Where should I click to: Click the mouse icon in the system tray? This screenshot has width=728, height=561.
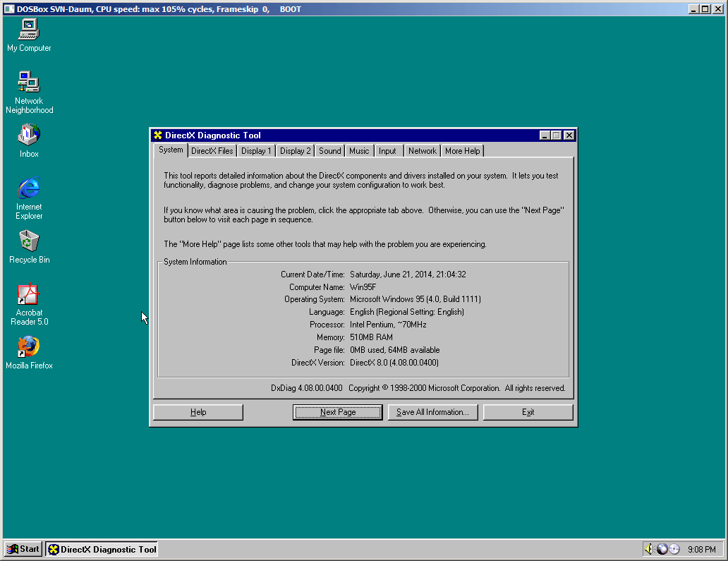click(x=662, y=550)
